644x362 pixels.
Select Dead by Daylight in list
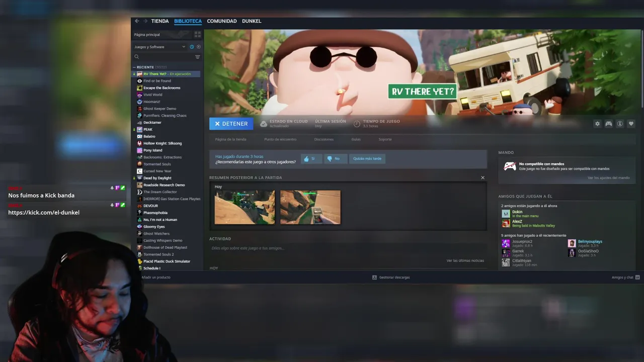coord(157,178)
